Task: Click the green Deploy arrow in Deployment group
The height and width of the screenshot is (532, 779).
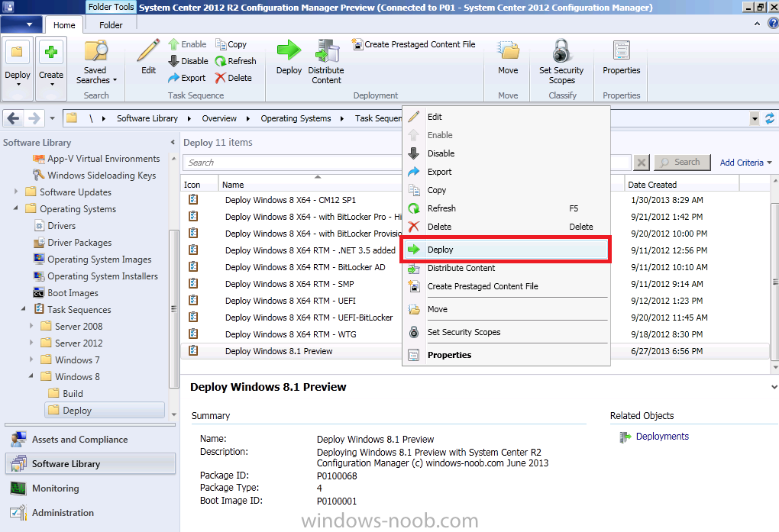Action: coord(289,50)
